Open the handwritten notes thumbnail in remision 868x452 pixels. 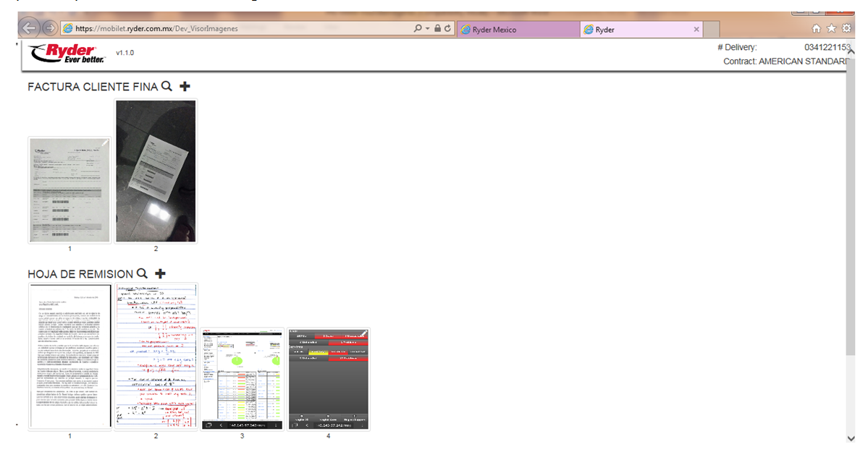pyautogui.click(x=156, y=356)
